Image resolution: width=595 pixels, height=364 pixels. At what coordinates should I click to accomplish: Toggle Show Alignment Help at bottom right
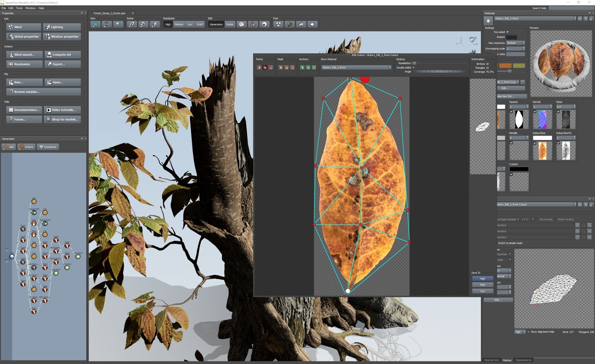click(529, 332)
